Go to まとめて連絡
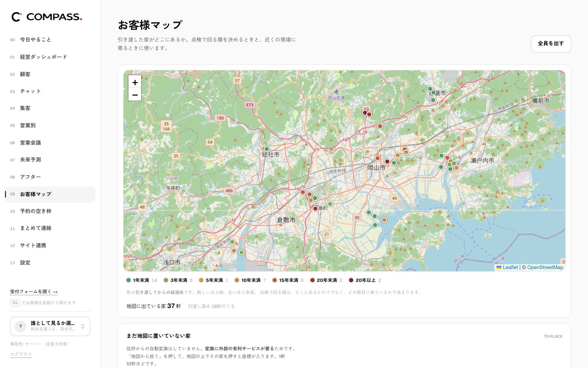Image resolution: width=588 pixels, height=368 pixels. [50, 228]
